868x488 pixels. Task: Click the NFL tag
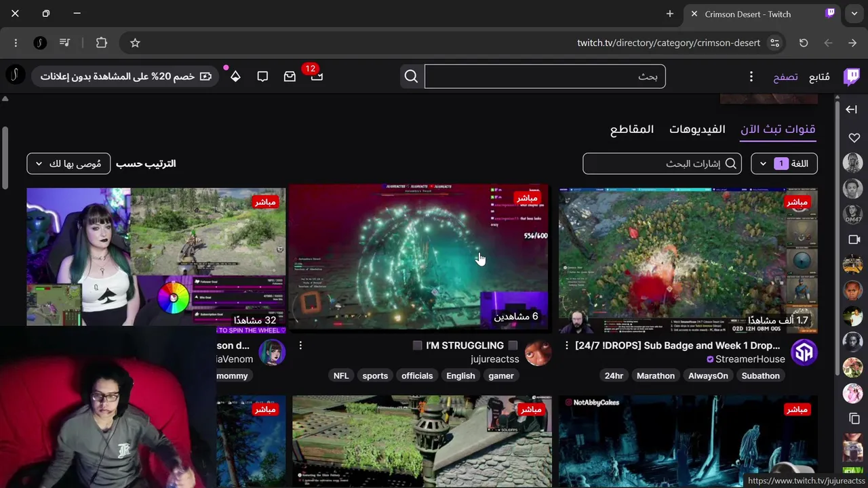coord(341,375)
